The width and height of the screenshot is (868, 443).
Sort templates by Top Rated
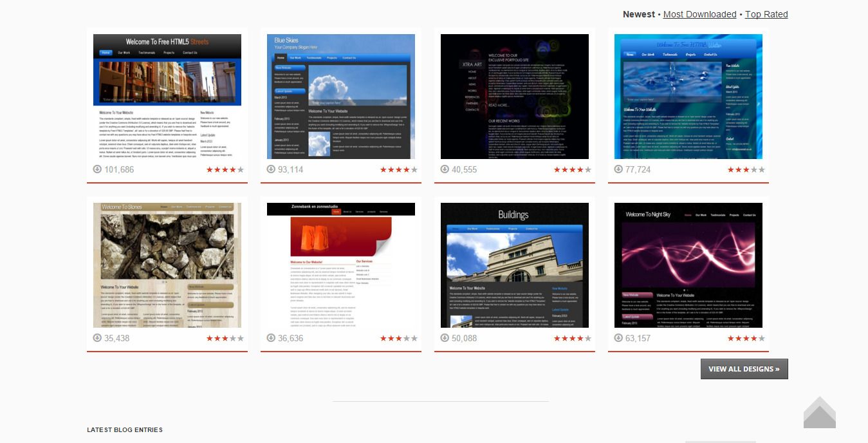point(766,14)
